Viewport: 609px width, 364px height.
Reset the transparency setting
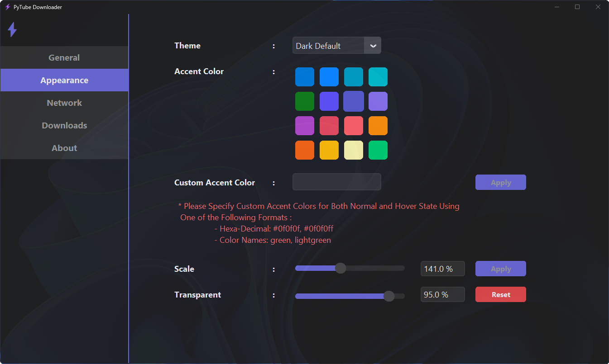coord(501,294)
